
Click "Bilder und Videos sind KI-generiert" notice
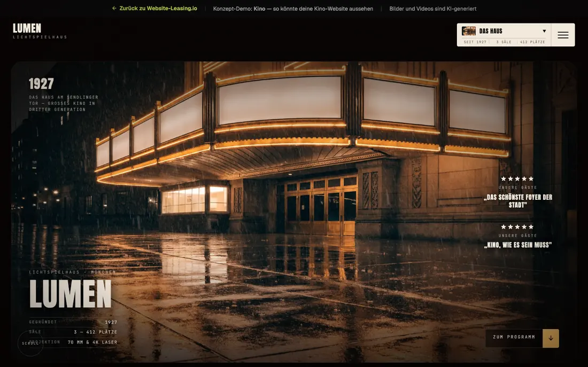click(433, 9)
